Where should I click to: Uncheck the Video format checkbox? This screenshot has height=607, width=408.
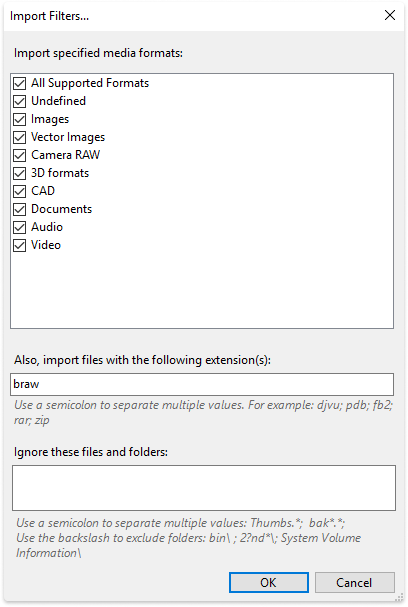coord(20,245)
